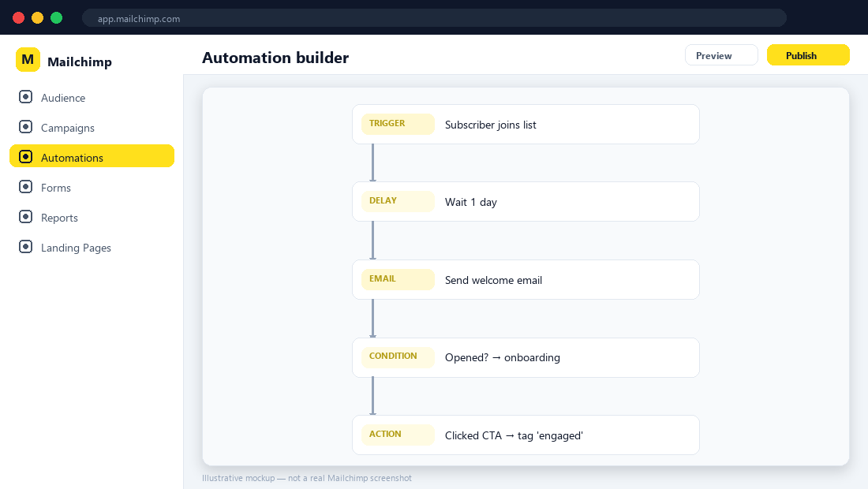
Task: Click the Mailchimp M logo icon
Action: [28, 60]
